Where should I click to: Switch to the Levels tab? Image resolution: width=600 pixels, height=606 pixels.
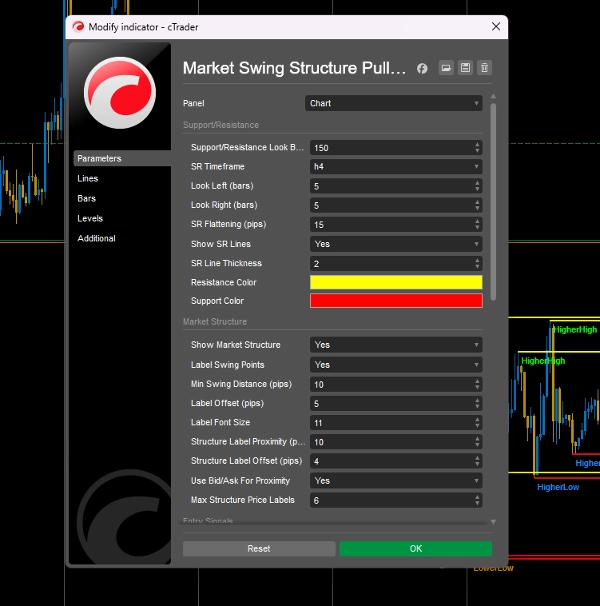(x=90, y=218)
